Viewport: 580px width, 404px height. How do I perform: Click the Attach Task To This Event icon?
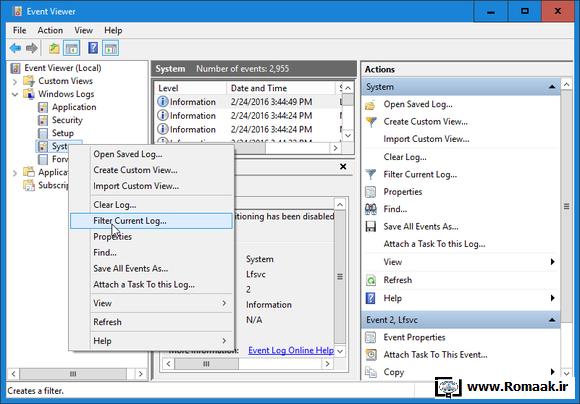coord(371,355)
